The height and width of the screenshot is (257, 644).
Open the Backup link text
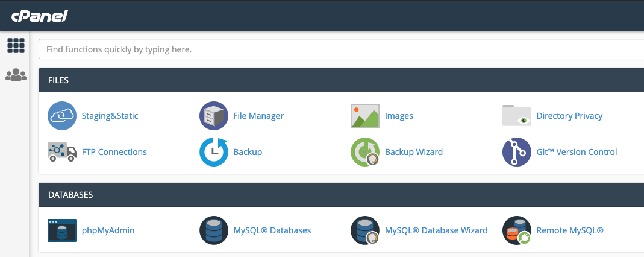click(248, 152)
